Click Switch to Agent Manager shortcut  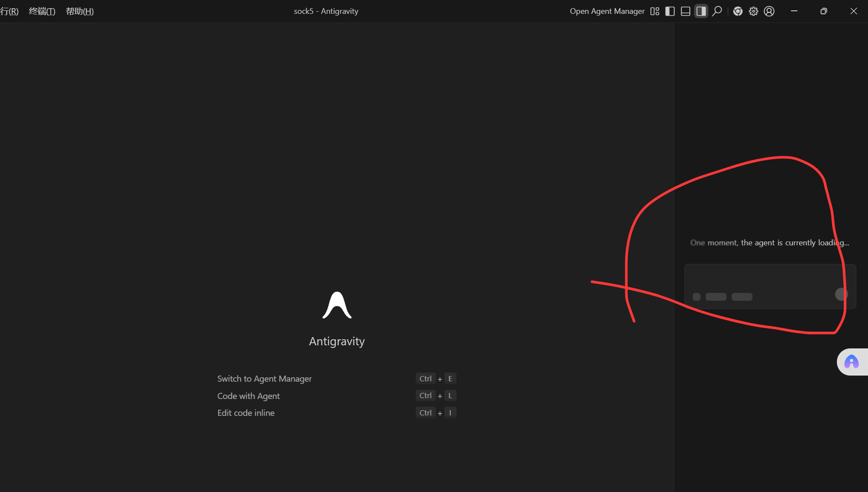point(264,379)
